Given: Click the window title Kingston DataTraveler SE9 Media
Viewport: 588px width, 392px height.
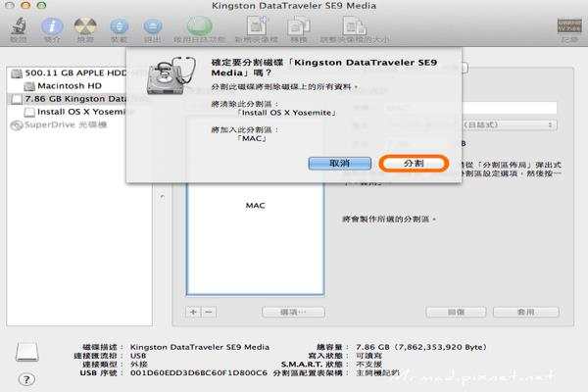Looking at the screenshot, I should pos(294,6).
